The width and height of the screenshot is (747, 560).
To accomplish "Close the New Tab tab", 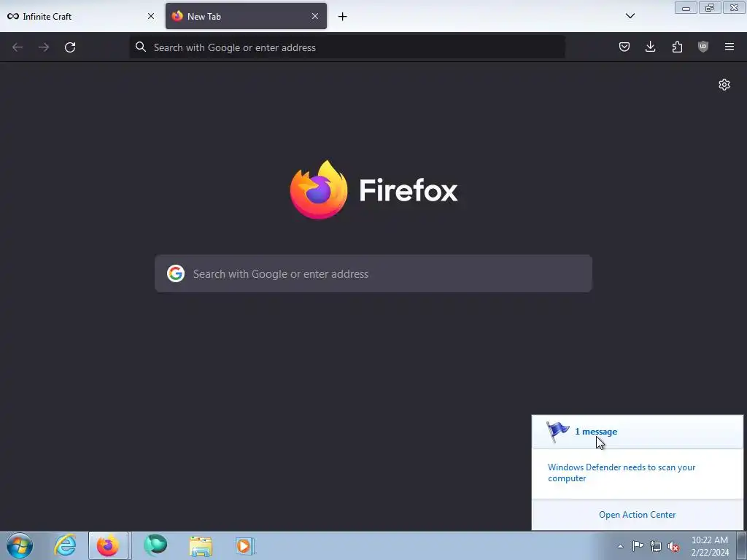I will pyautogui.click(x=315, y=16).
